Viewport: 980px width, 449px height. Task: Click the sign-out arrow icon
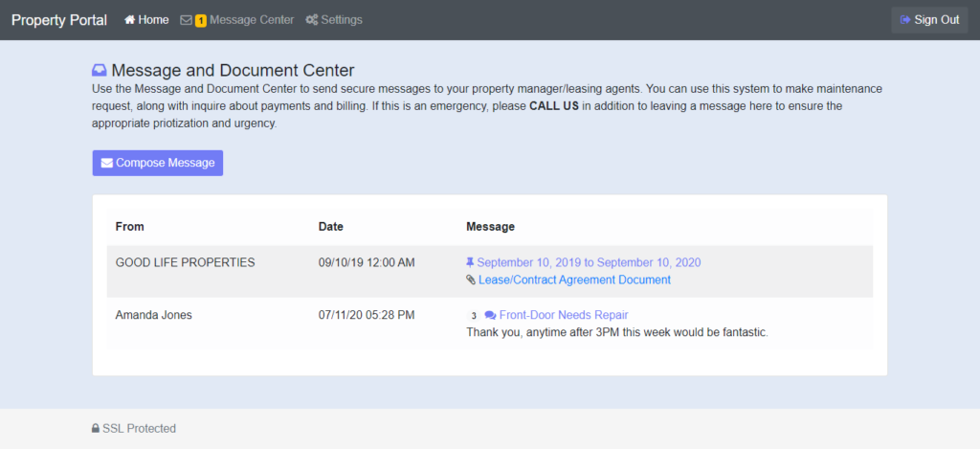click(x=905, y=20)
